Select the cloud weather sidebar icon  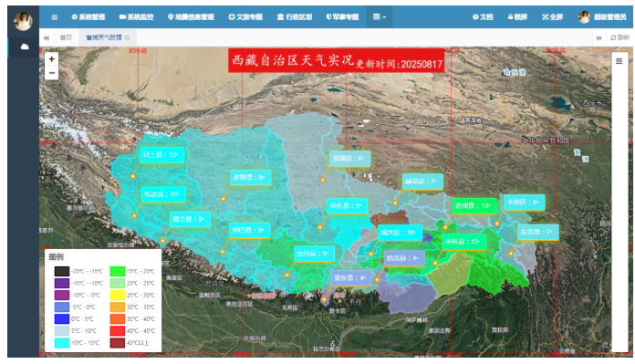click(x=25, y=47)
